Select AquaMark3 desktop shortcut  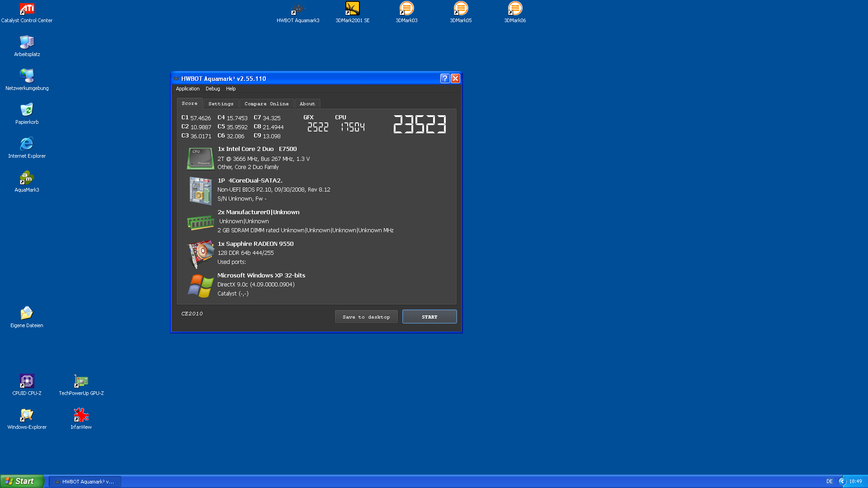[27, 182]
